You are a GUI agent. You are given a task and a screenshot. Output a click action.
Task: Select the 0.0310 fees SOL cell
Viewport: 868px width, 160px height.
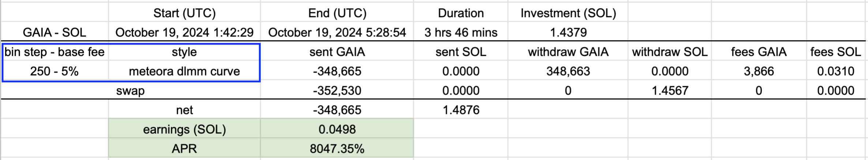point(836,71)
